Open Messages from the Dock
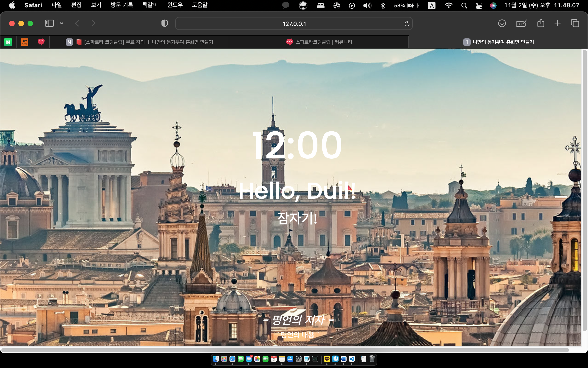588x368 pixels. pos(240,359)
